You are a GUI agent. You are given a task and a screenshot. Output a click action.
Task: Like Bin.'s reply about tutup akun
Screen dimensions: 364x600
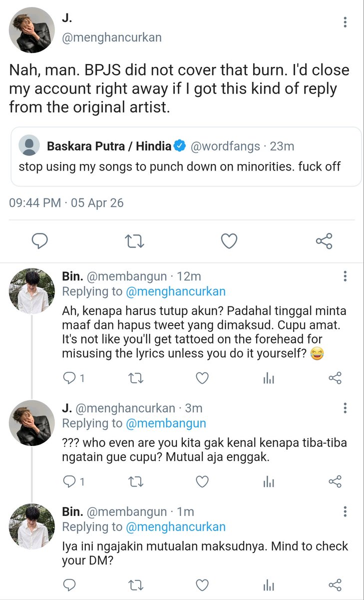pos(202,378)
